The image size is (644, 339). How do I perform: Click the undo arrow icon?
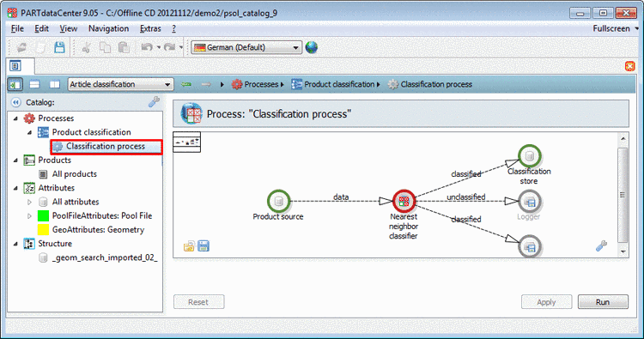point(147,47)
